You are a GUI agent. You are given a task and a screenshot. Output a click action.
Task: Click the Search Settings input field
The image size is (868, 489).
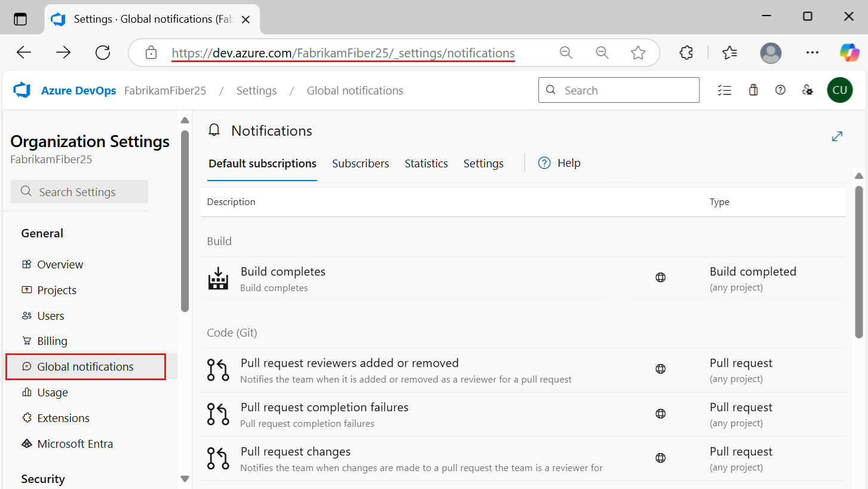click(79, 191)
